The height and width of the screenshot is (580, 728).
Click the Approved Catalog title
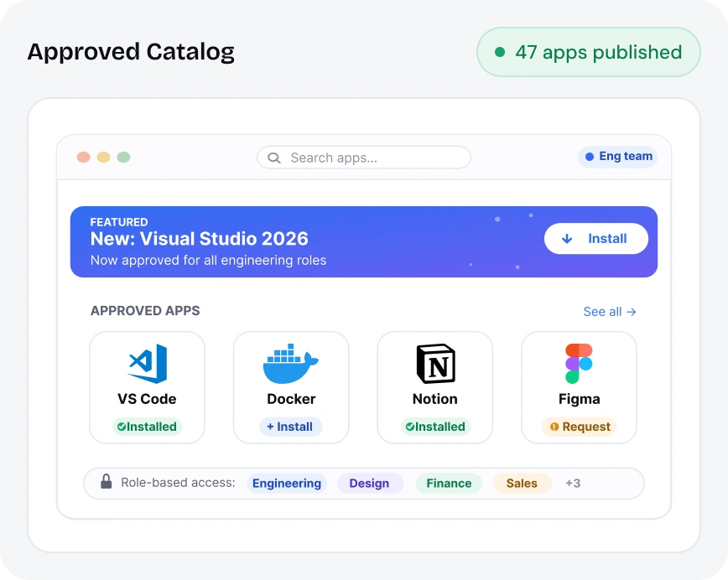click(131, 52)
